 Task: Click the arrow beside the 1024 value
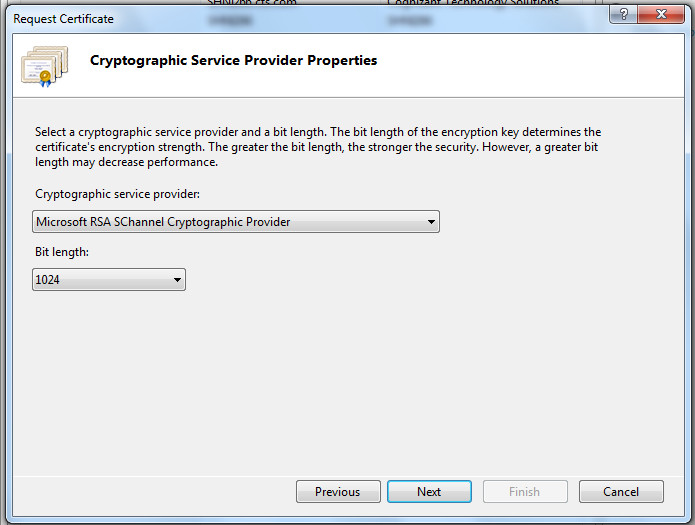(177, 280)
